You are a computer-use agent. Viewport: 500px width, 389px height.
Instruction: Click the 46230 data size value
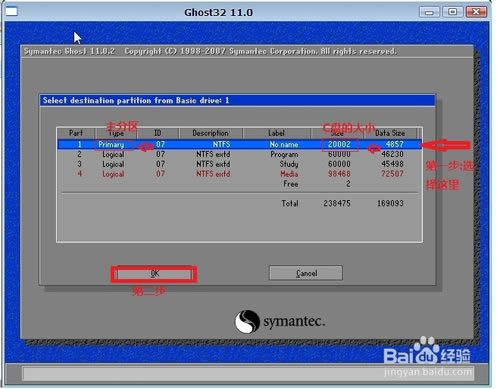pos(392,154)
